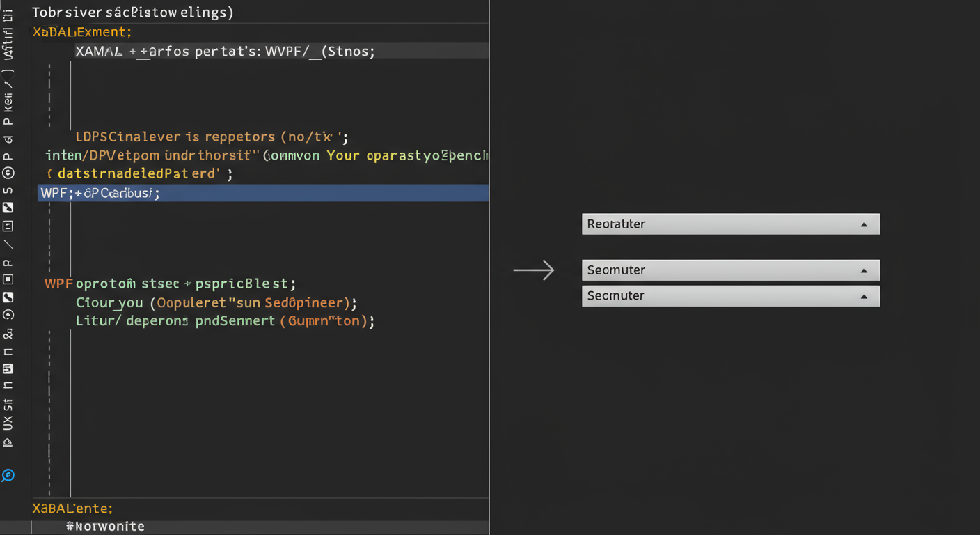Click the white list-box sidebar icon
The width and height of the screenshot is (980, 535).
click(8, 369)
